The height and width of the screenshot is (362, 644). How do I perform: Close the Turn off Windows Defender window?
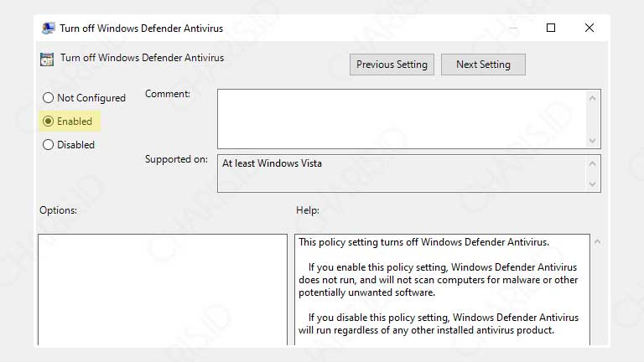click(589, 28)
